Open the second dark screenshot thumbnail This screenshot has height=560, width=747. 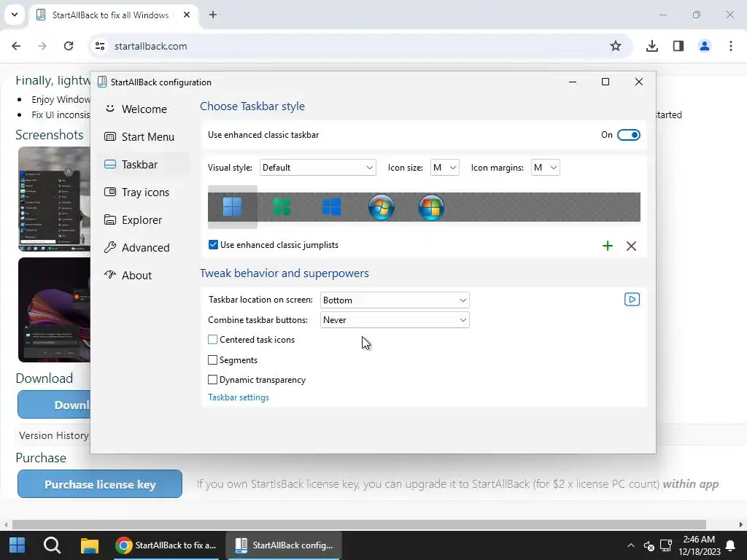click(x=54, y=309)
